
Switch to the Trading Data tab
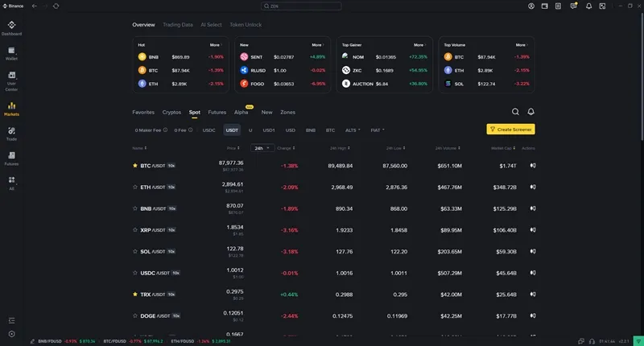point(178,25)
